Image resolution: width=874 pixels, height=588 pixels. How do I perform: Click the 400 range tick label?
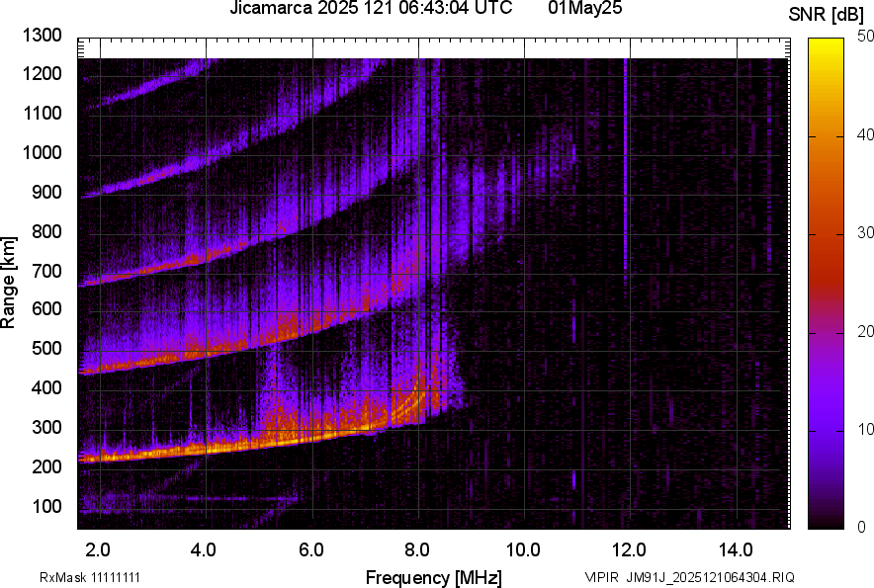tap(46, 387)
